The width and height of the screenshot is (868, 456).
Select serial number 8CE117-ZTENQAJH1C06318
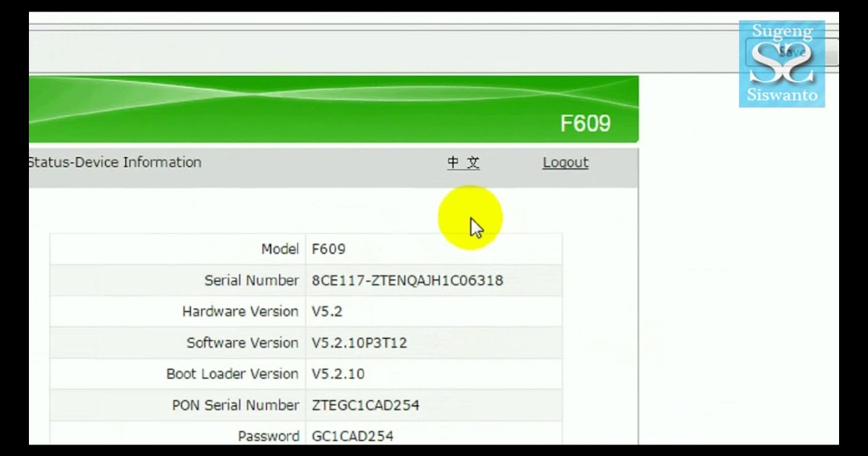tap(407, 280)
